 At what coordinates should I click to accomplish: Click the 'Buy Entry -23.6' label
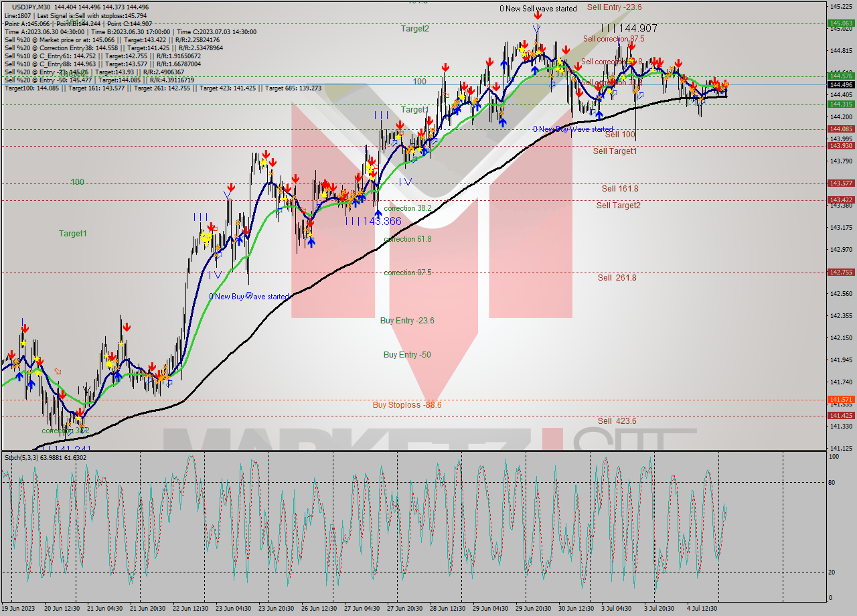coord(407,321)
